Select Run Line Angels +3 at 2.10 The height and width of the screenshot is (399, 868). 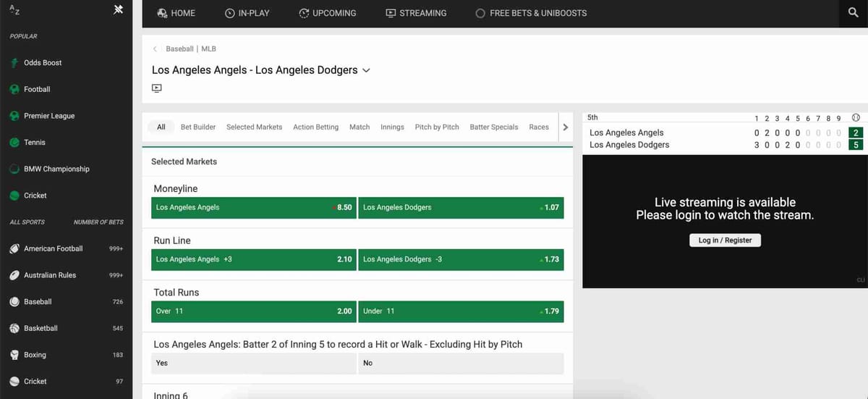tap(254, 259)
